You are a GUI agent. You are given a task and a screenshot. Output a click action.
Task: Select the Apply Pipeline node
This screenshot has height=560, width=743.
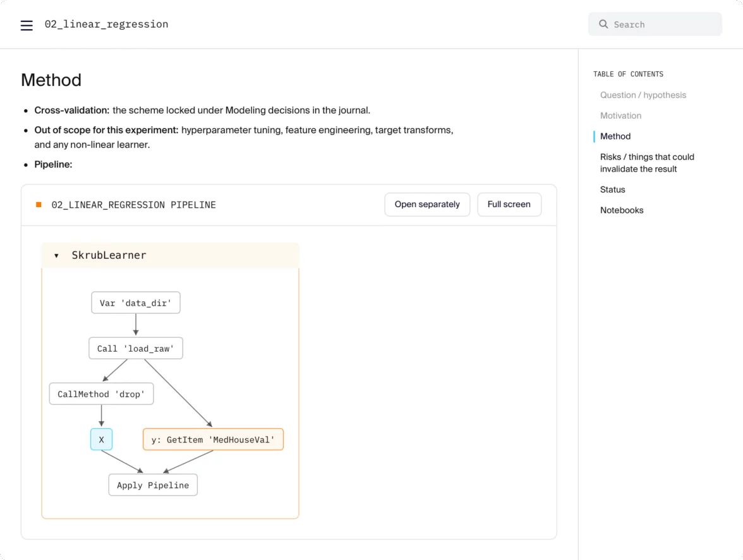153,486
